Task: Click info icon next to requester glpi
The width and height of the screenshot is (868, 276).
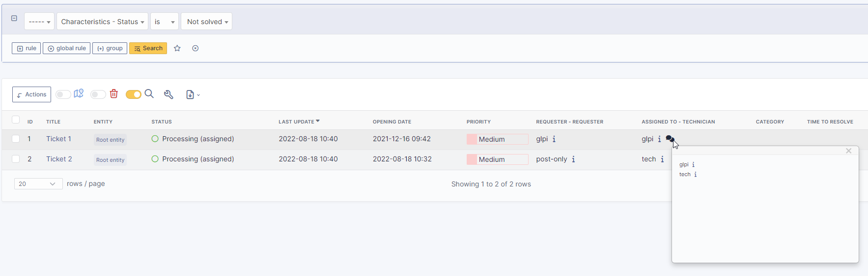Action: point(554,139)
